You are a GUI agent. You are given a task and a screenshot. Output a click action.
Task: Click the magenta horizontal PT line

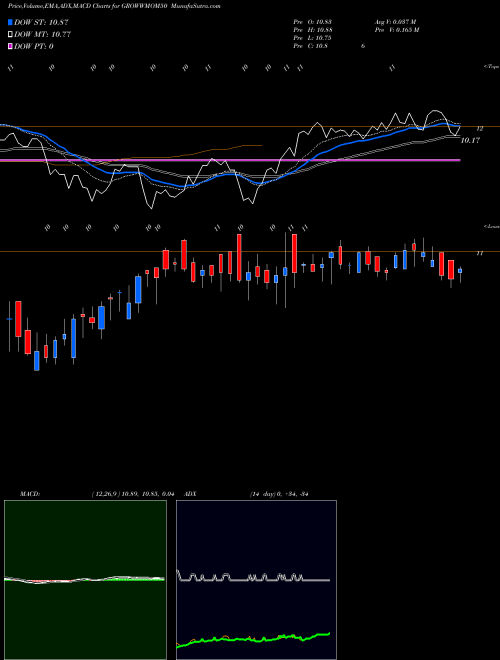click(230, 160)
